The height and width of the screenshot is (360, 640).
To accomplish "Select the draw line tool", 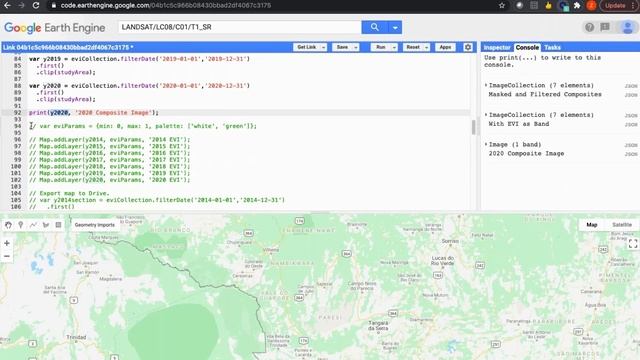I will point(33,225).
